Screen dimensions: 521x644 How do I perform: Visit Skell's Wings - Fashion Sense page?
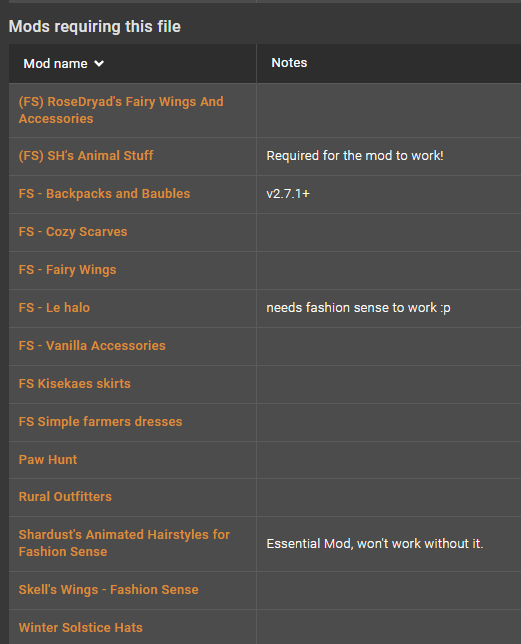[x=108, y=590]
